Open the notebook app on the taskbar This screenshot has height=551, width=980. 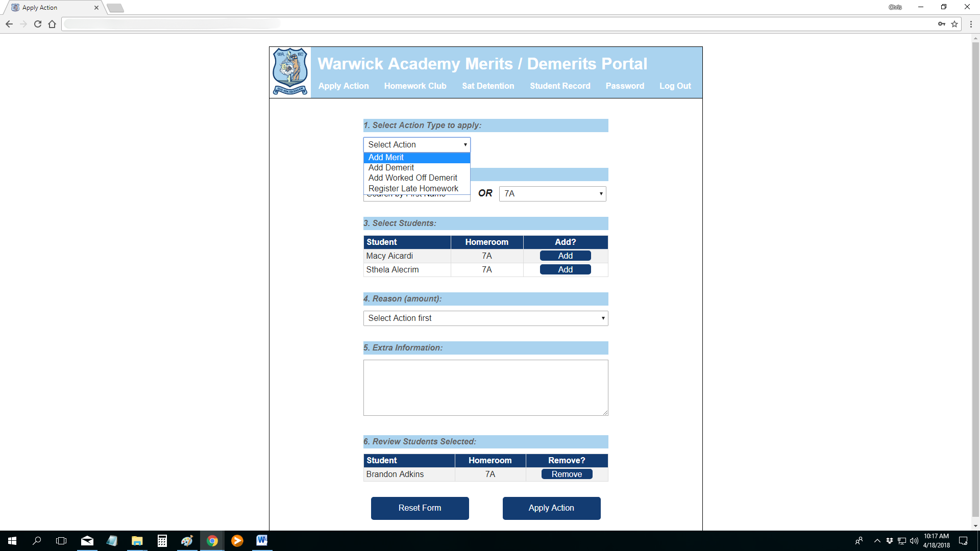tap(112, 541)
